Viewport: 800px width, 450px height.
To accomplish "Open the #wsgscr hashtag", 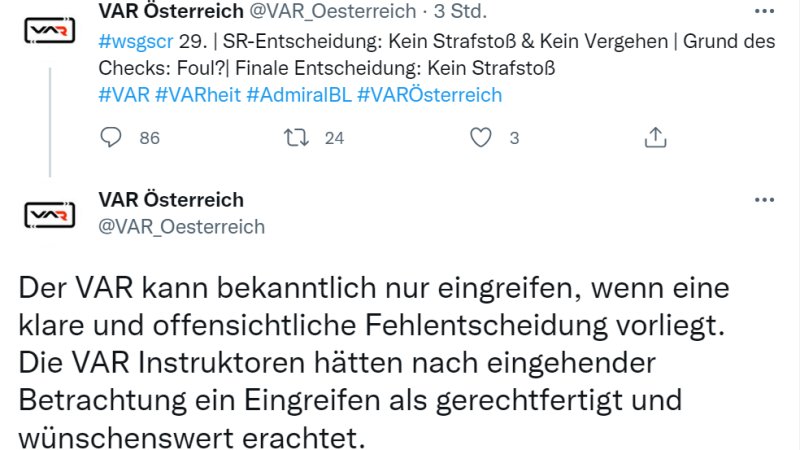I will click(x=133, y=42).
